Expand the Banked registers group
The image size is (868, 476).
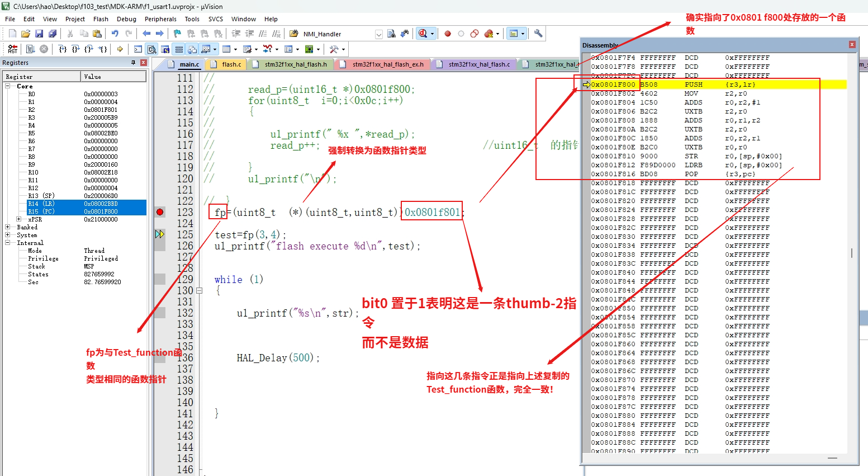coord(7,227)
